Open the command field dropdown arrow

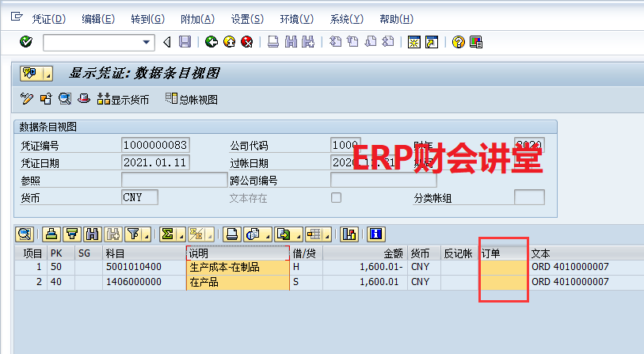(x=147, y=42)
